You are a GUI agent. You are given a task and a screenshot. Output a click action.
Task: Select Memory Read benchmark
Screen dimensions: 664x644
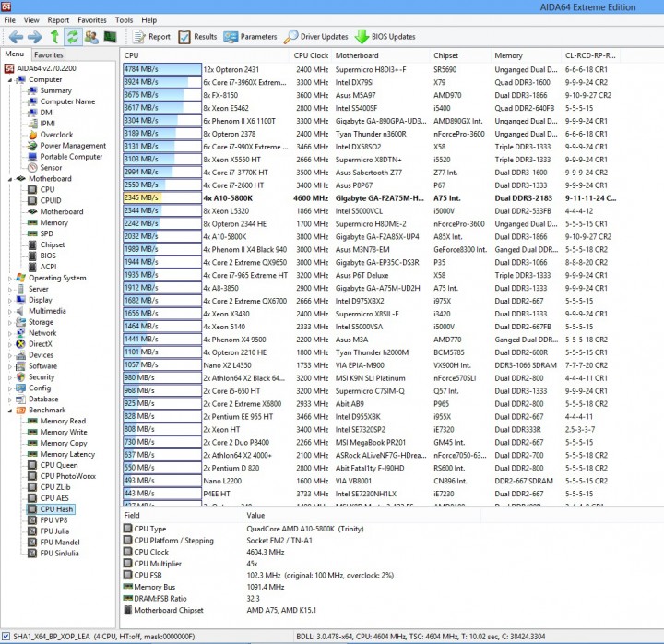57,421
